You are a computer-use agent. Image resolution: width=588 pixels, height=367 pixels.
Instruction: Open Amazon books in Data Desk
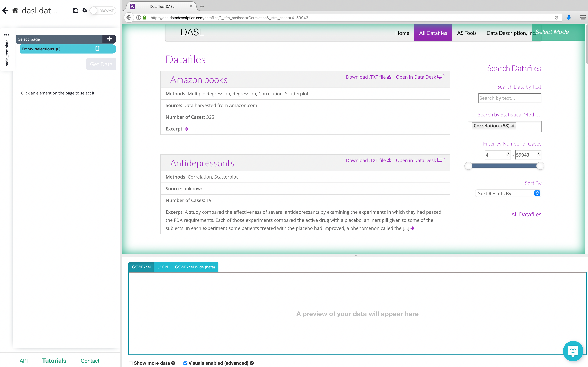[419, 77]
